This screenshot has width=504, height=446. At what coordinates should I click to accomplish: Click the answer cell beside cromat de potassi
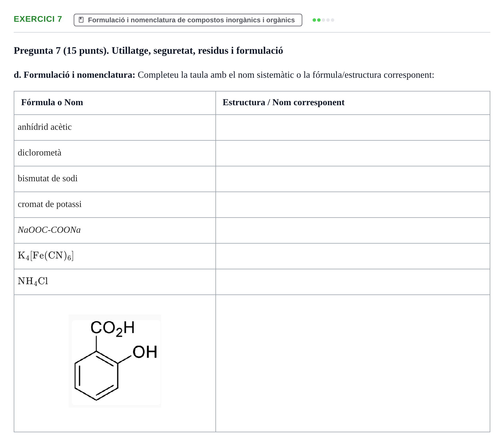353,205
